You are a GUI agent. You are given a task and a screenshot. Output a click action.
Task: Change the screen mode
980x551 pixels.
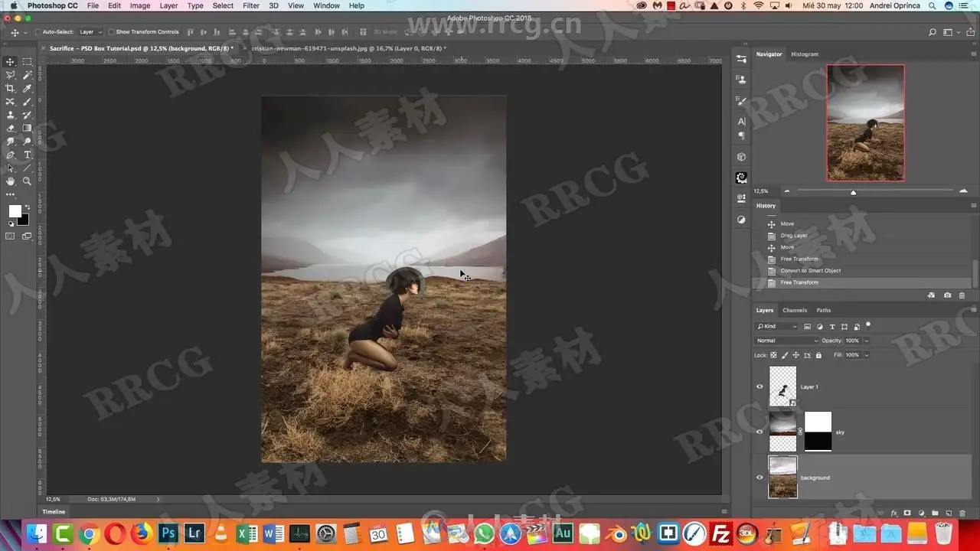click(x=28, y=236)
